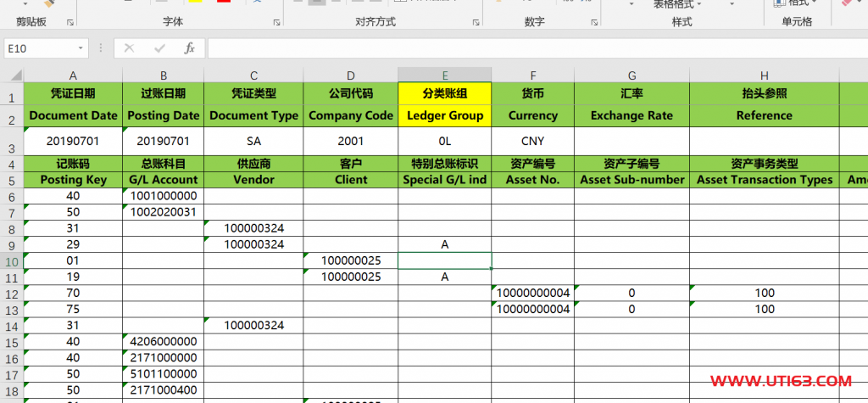Click the Exchange Rate header cell

632,116
